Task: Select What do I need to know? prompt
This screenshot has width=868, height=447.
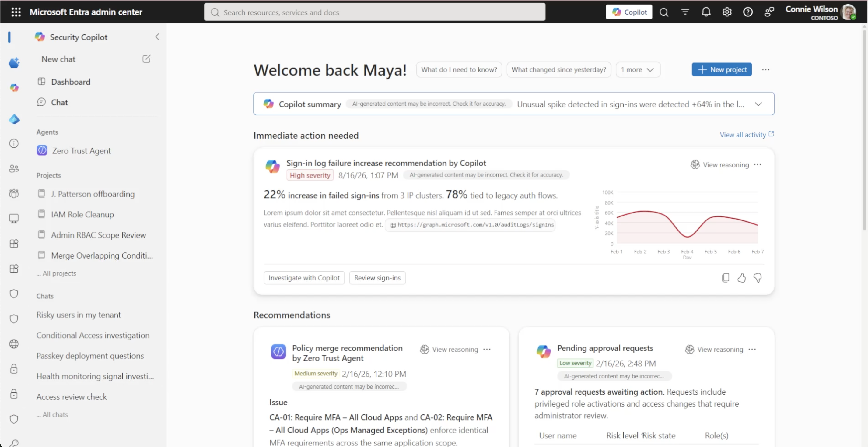Action: (x=459, y=69)
